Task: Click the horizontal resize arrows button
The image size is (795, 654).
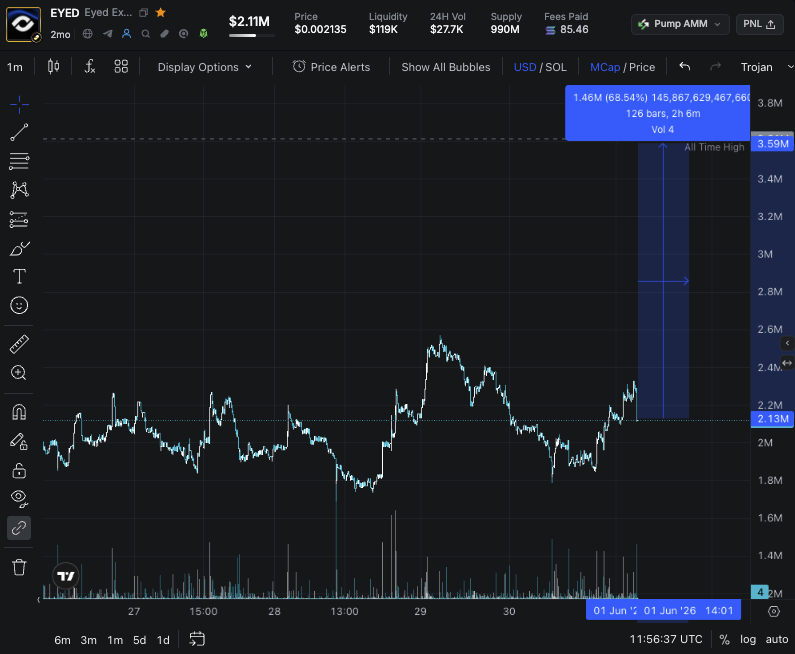Action: coord(787,362)
